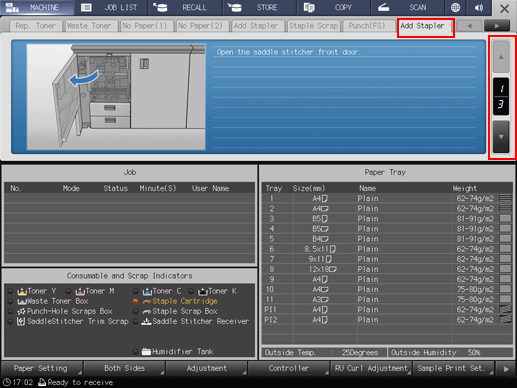Click the saddle stitcher door illustration
The height and width of the screenshot is (388, 517).
pyautogui.click(x=116, y=97)
